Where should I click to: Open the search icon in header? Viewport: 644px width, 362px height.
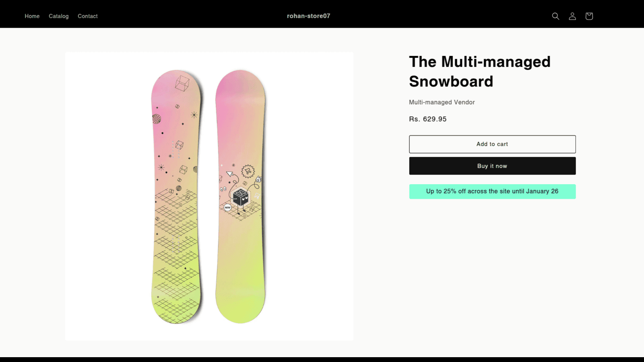(555, 16)
